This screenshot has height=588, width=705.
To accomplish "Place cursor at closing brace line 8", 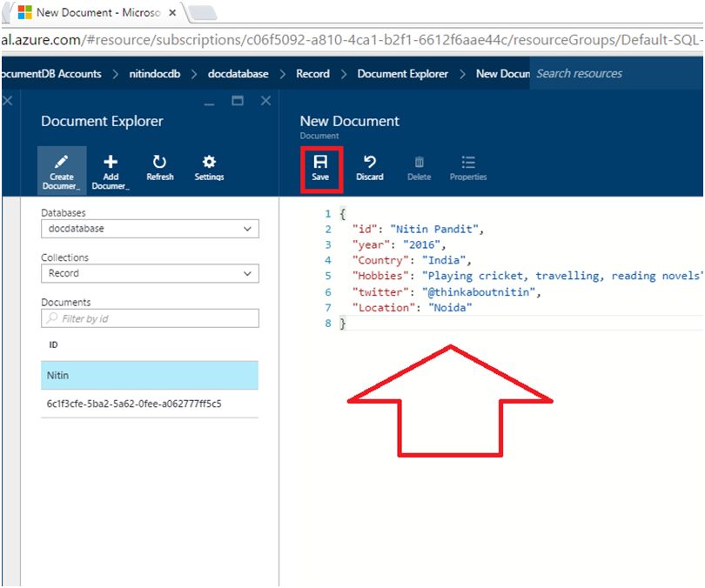I will coord(343,324).
